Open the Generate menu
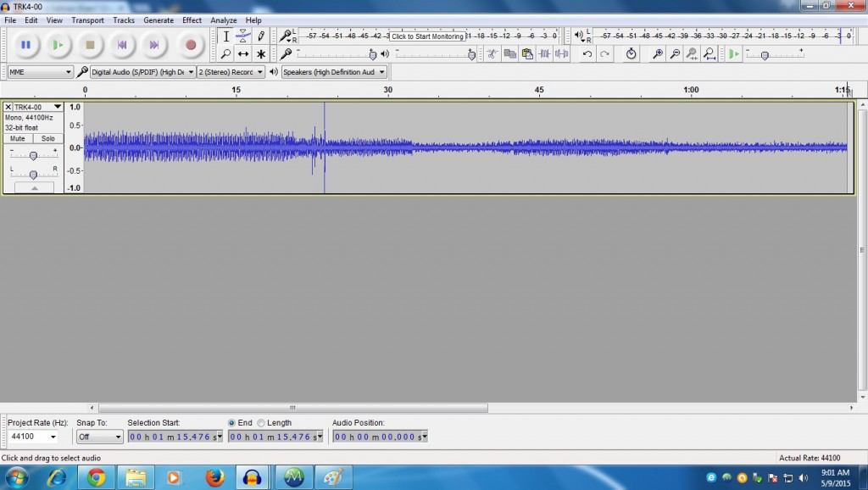Viewport: 868px width, 490px height. [x=159, y=20]
